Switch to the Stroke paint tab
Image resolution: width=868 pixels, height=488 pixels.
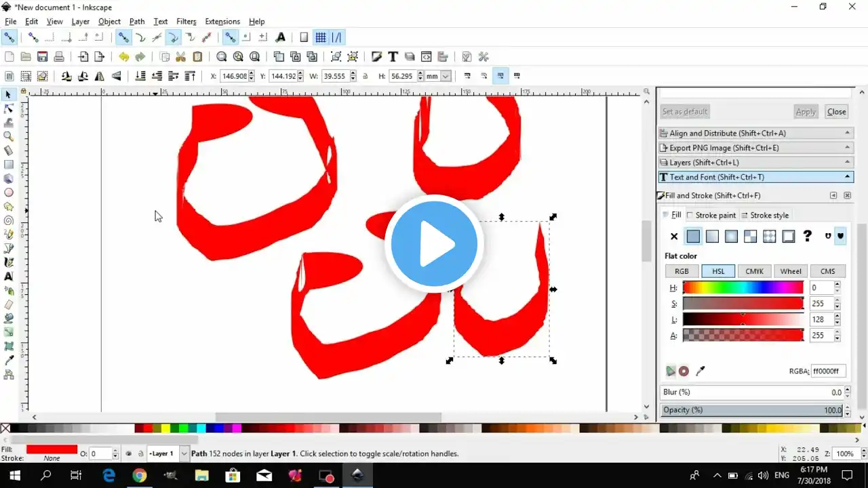[x=711, y=216]
